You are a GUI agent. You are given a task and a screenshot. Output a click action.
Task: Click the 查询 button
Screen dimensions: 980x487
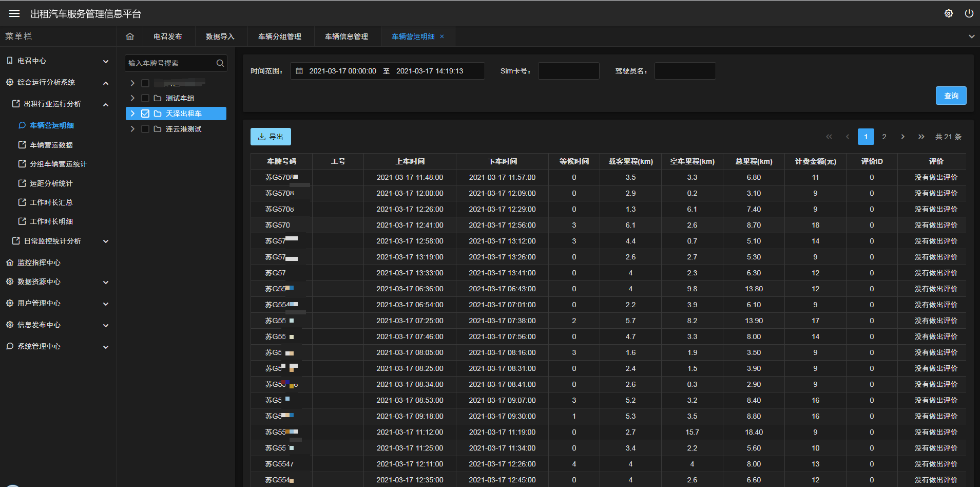(951, 96)
